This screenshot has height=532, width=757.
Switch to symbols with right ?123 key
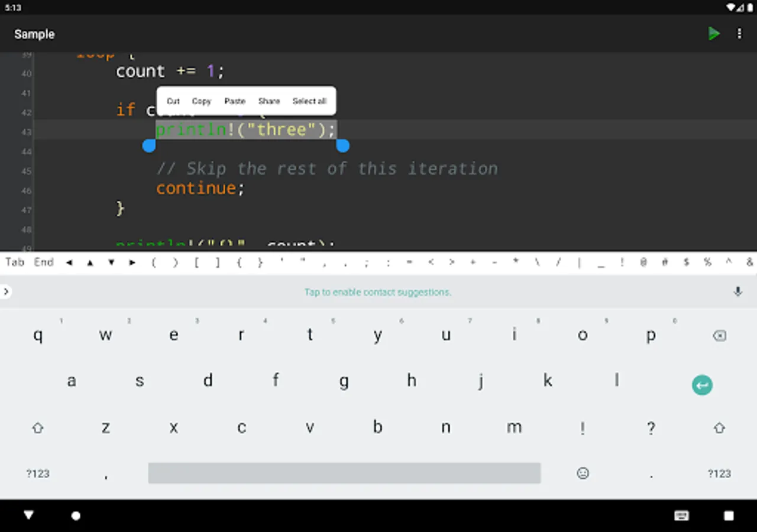point(719,473)
